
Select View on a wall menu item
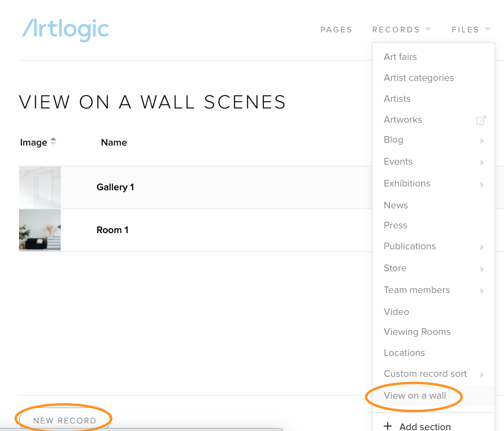click(x=415, y=395)
